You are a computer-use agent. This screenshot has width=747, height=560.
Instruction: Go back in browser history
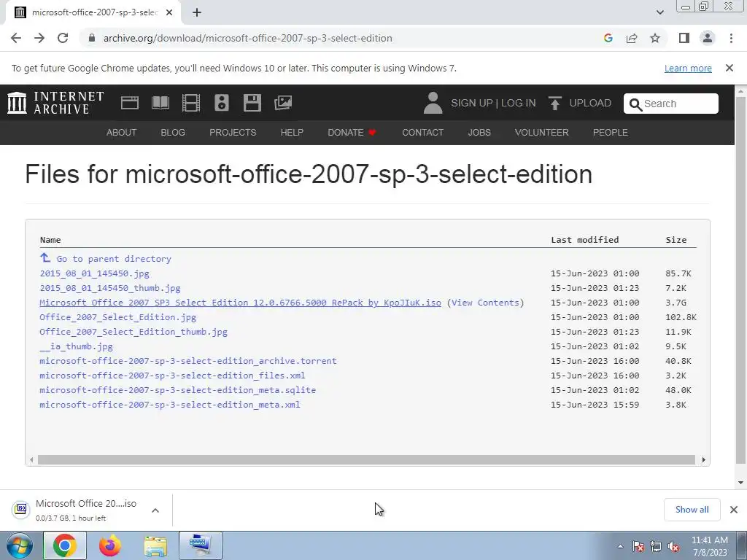click(16, 38)
